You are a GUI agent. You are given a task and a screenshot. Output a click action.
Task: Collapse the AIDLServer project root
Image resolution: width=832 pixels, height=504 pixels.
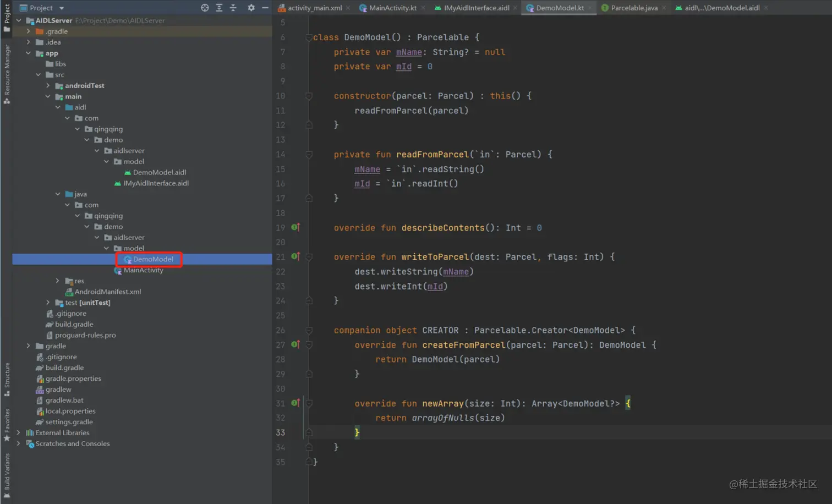click(x=19, y=20)
